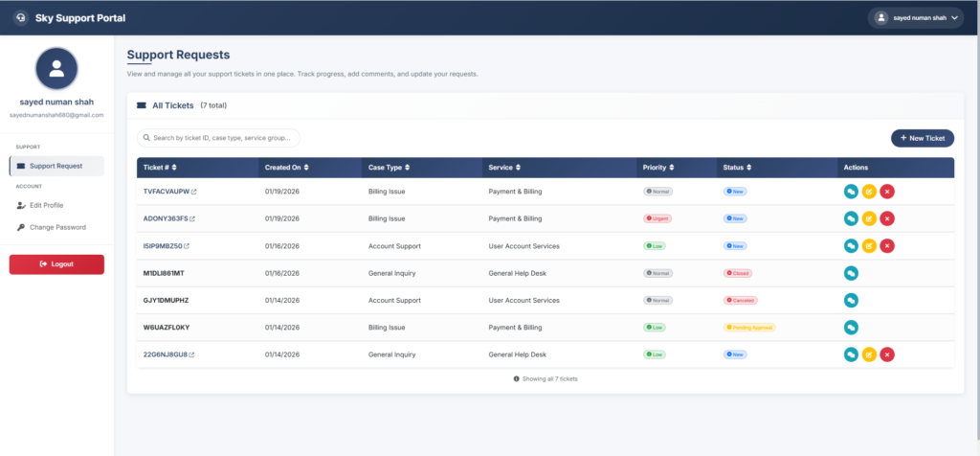View comments on closed ticket M1DLI861MT
The height and width of the screenshot is (456, 980).
tap(851, 273)
